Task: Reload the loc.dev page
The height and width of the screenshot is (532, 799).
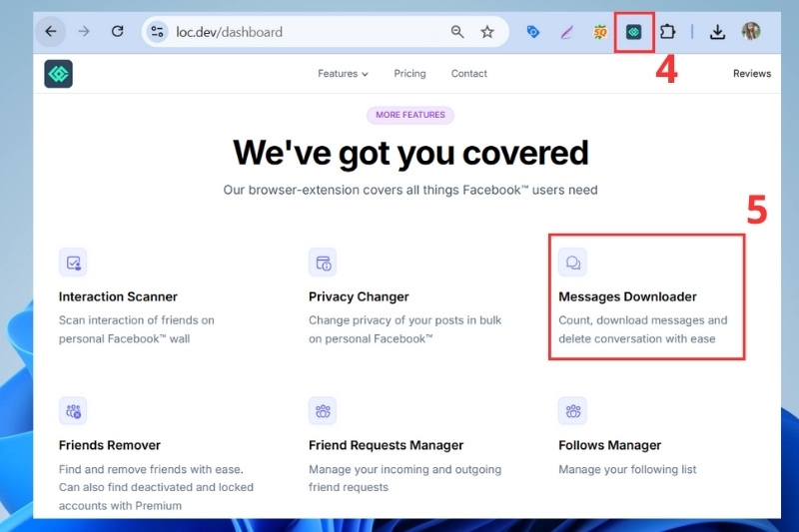Action: point(118,32)
